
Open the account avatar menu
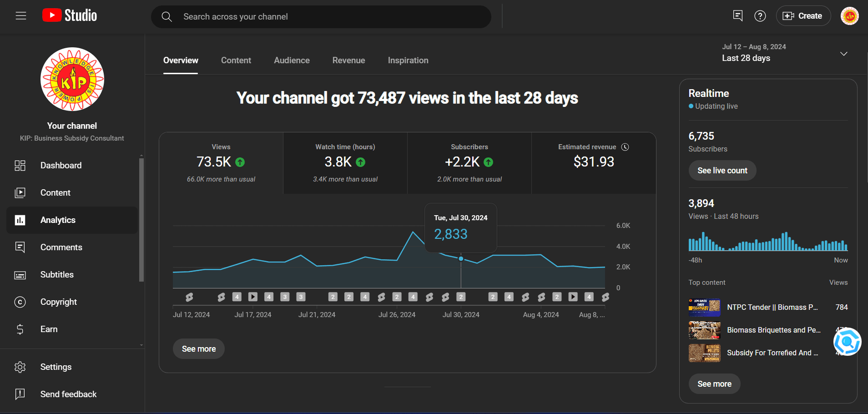coord(849,16)
